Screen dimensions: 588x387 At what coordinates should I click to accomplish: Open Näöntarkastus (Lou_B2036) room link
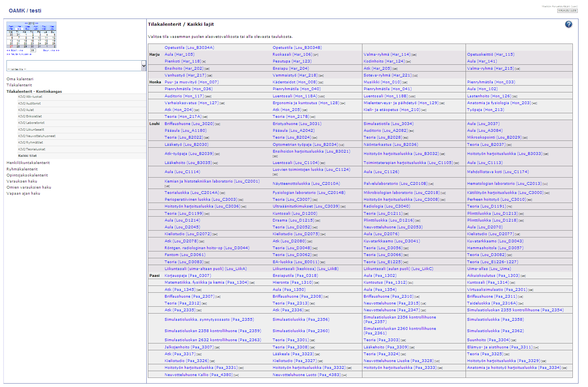tap(390, 145)
